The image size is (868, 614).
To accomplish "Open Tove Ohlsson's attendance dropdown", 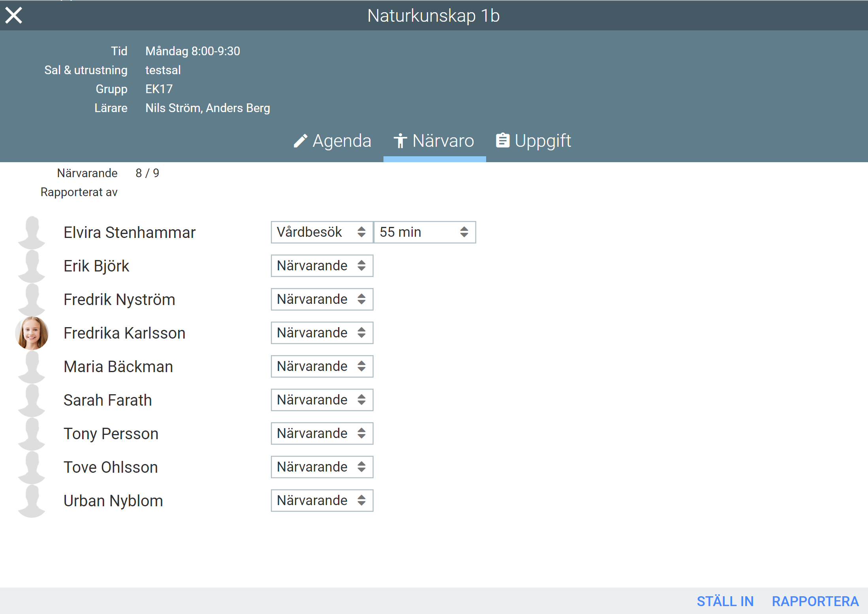I will tap(322, 467).
